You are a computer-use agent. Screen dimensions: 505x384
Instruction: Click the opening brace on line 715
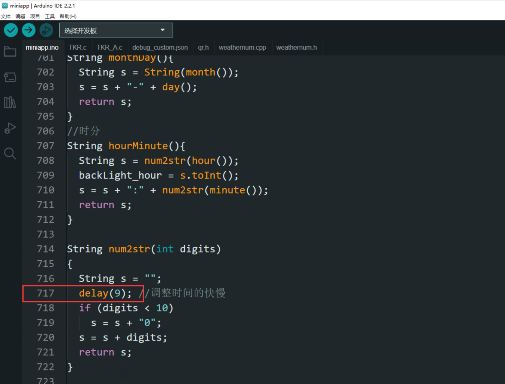tap(70, 264)
